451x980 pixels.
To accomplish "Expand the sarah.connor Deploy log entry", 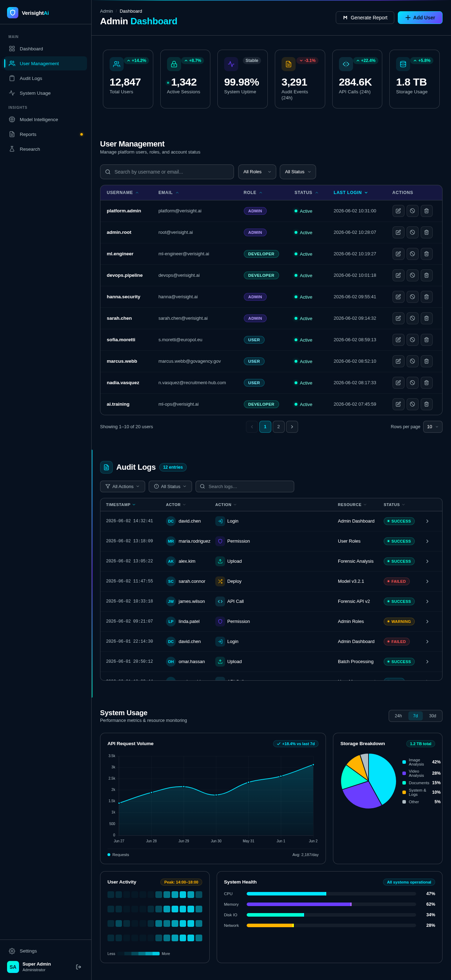I will (x=427, y=581).
